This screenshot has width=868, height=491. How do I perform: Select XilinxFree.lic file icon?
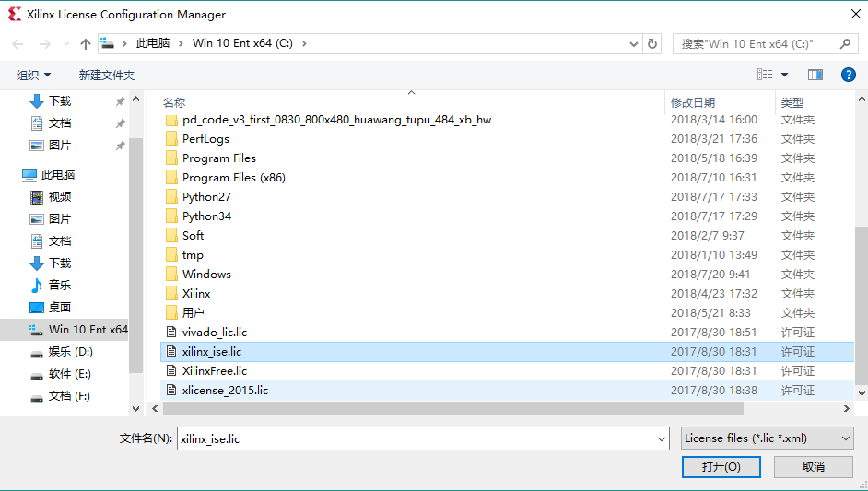[171, 371]
